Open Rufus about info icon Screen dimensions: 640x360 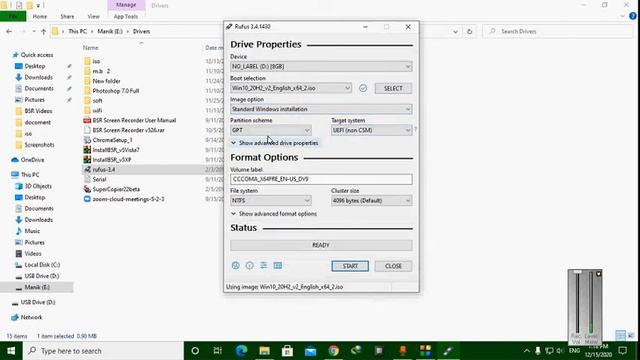click(x=249, y=266)
